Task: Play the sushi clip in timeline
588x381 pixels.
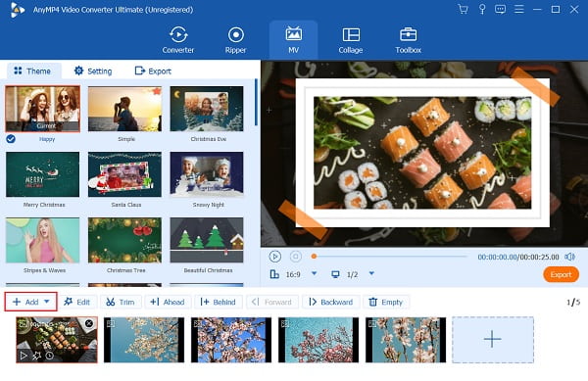Action: (24, 356)
